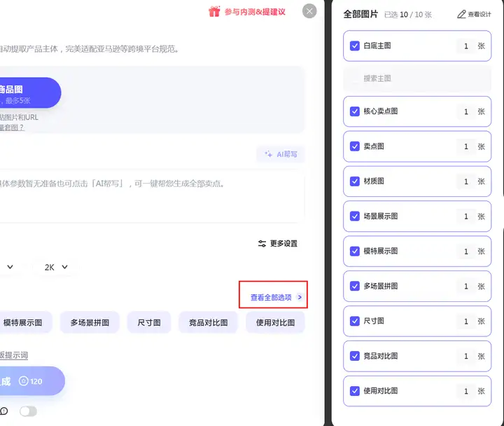Image resolution: width=504 pixels, height=426 pixels.
Task: Click 参与内测&提建议 link
Action: click(255, 12)
